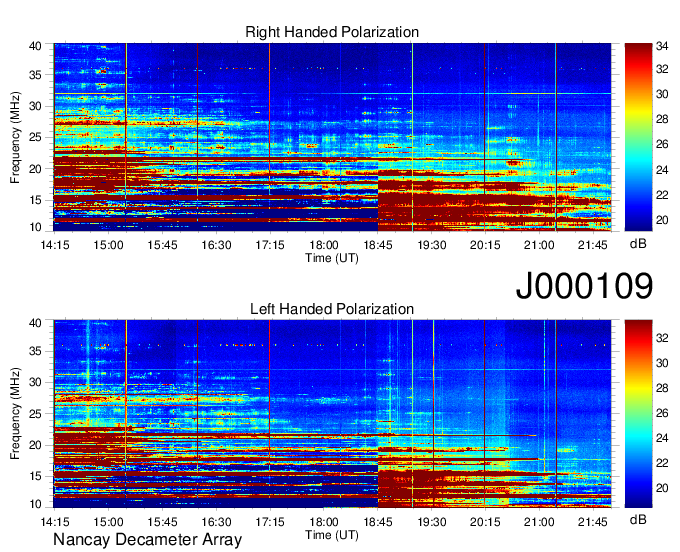The image size is (680, 552).
Task: Click the 18:00 tick on lower time axis
Action: click(324, 522)
